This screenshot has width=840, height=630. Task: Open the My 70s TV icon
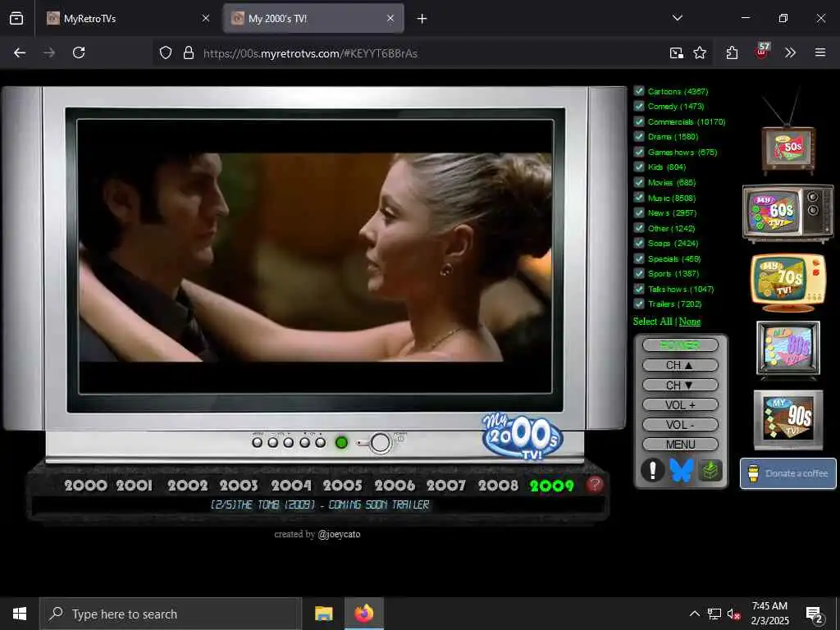coord(788,282)
